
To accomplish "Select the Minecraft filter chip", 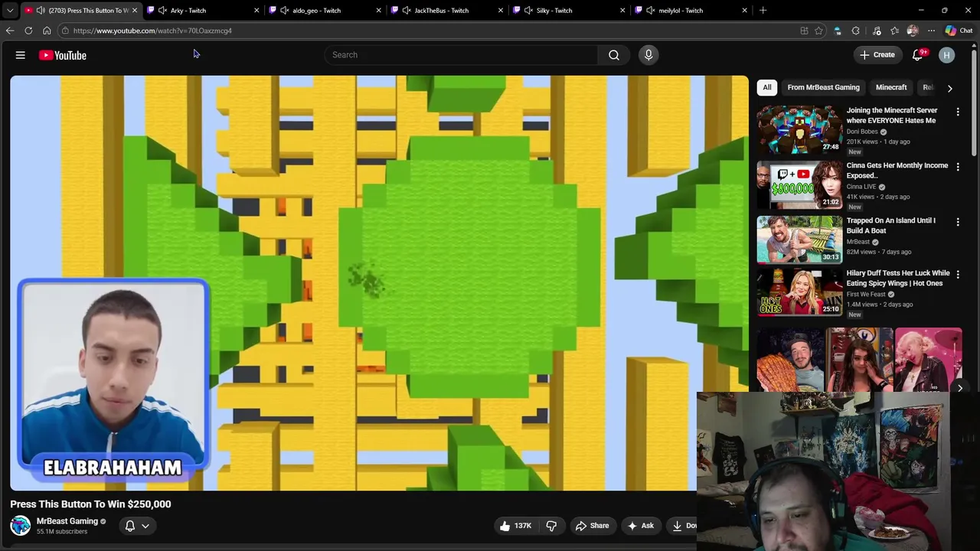I will pos(891,87).
